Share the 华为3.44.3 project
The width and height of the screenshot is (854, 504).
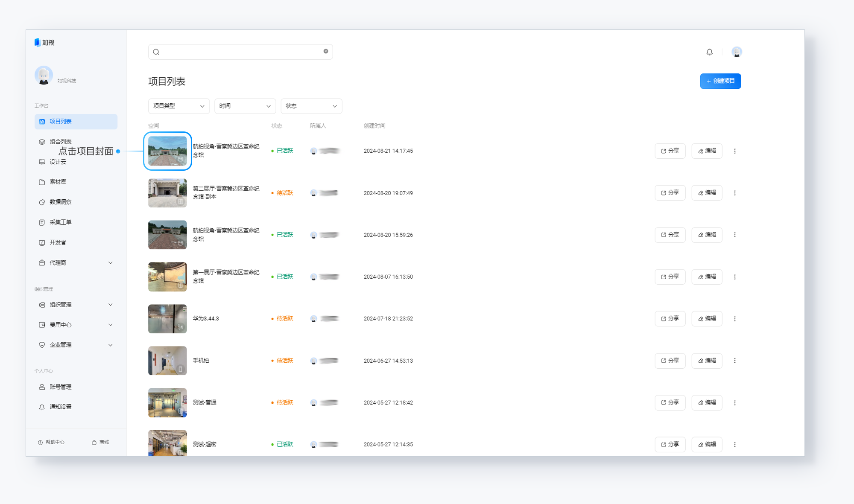(x=670, y=319)
